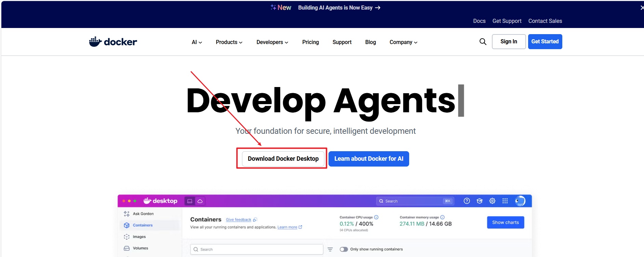The width and height of the screenshot is (644, 257).
Task: Open the Developers dropdown menu
Action: click(x=272, y=42)
